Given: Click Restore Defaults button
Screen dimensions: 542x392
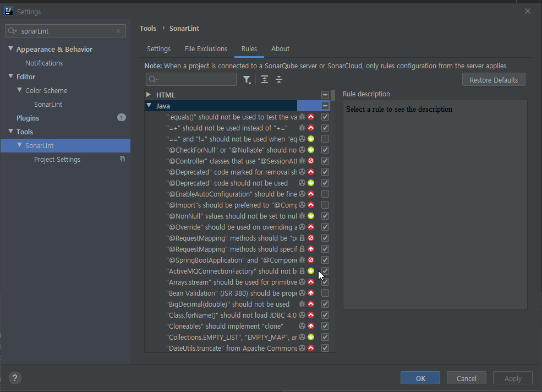Looking at the screenshot, I should click(494, 80).
